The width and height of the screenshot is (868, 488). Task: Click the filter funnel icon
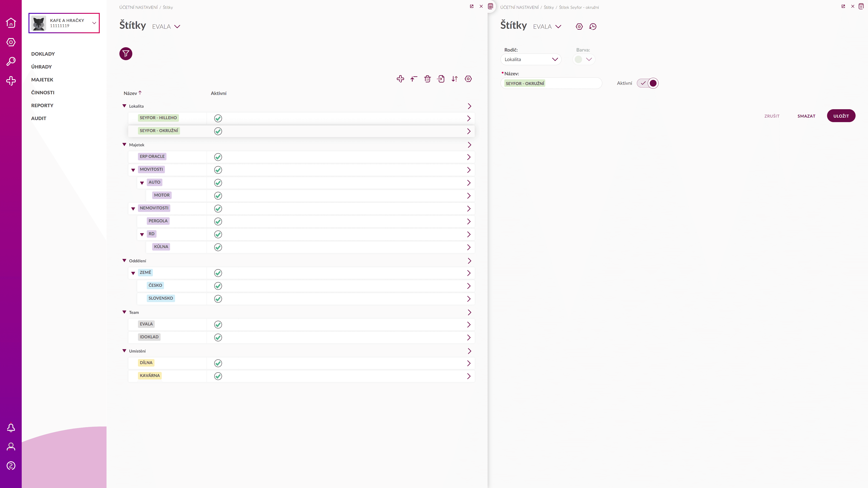click(126, 54)
